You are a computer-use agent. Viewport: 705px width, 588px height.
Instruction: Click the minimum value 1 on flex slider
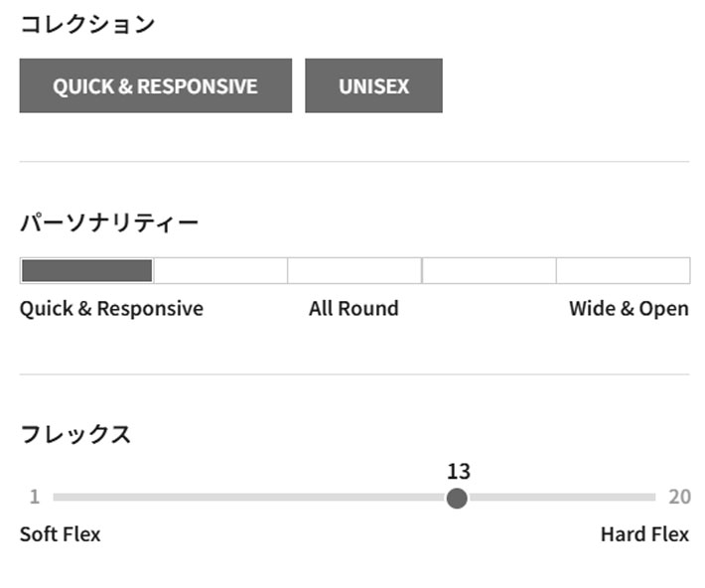[34, 498]
